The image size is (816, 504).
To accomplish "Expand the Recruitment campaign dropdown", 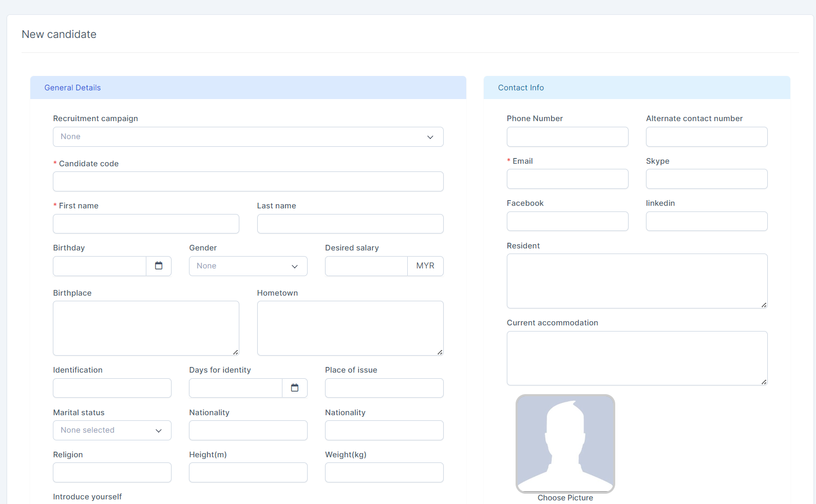I will pyautogui.click(x=248, y=137).
